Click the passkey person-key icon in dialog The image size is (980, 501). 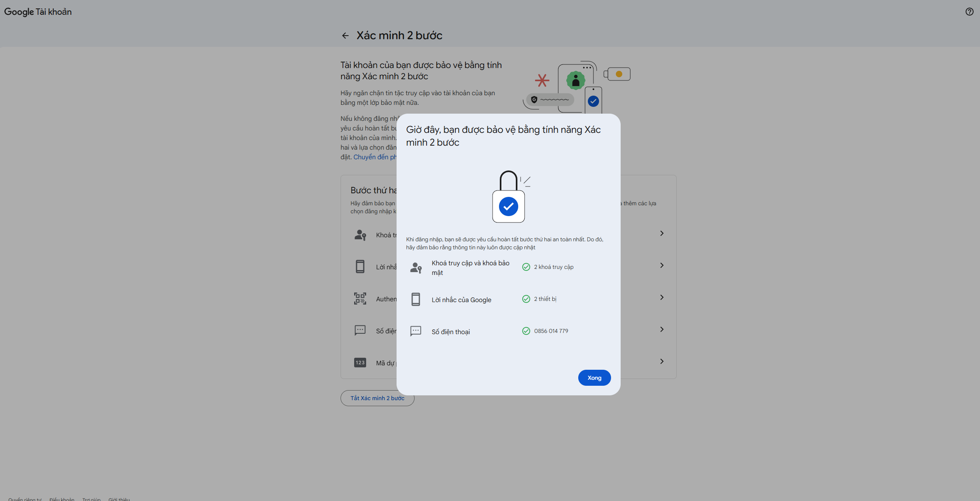[416, 267]
